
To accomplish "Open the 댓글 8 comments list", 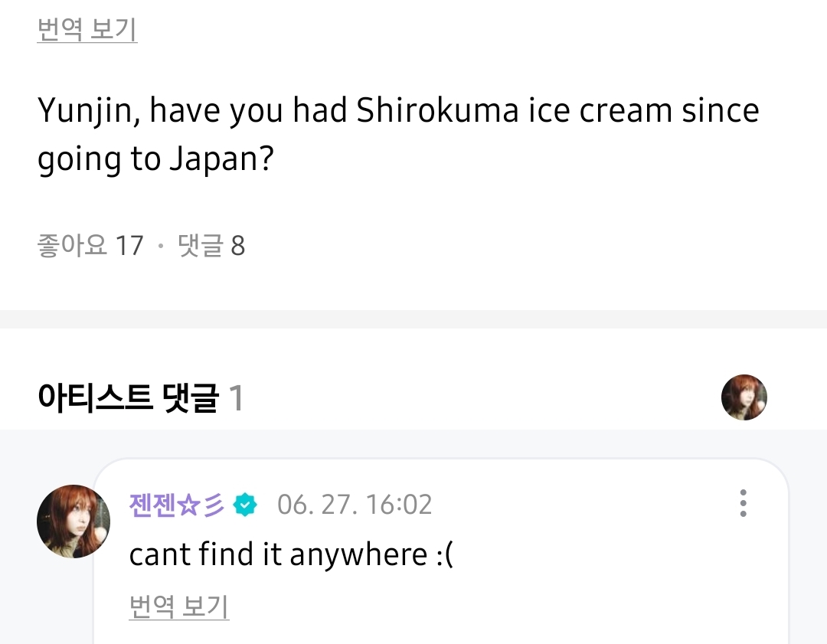I will (x=211, y=245).
